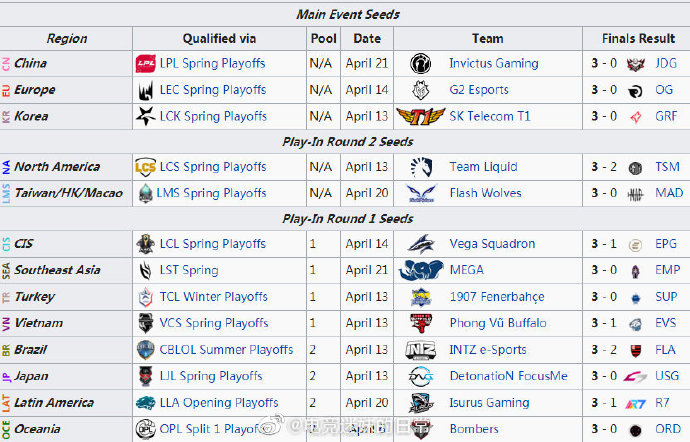Open the TSM finals opponent link
The width and height of the screenshot is (690, 442).
(x=667, y=167)
